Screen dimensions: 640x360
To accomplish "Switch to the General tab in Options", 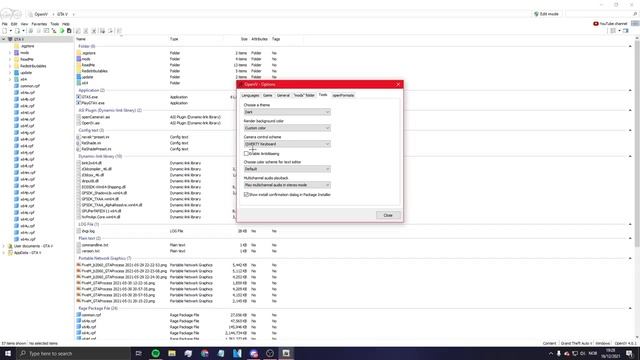I will [283, 95].
